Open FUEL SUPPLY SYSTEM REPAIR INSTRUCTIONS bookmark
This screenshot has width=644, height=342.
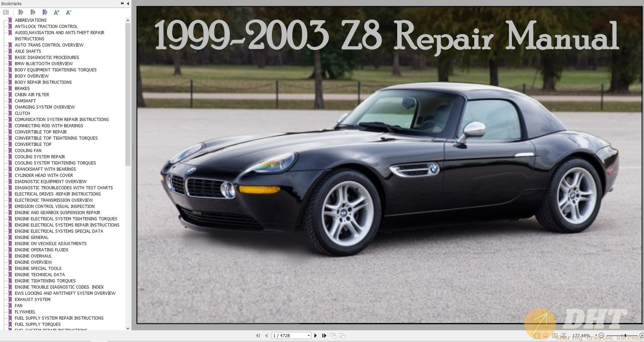click(59, 318)
